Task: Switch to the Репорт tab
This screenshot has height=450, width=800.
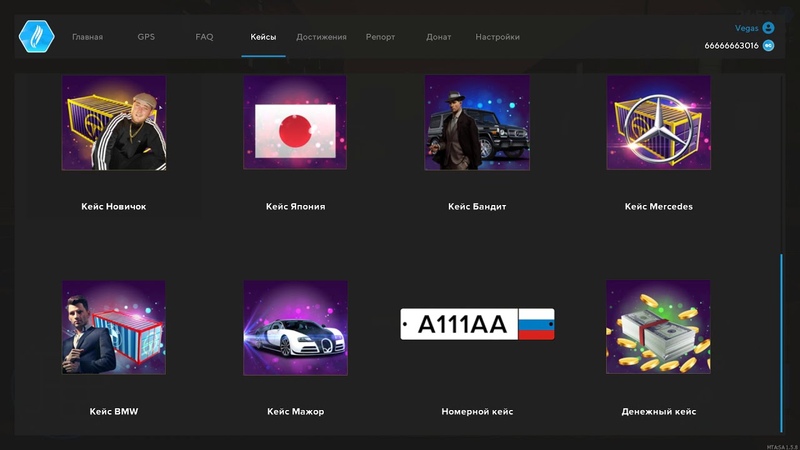Action: [x=380, y=37]
